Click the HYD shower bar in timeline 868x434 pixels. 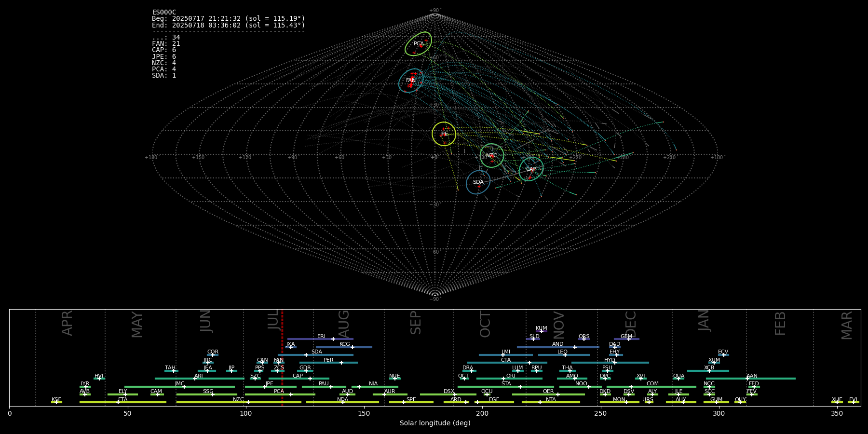[610, 363]
